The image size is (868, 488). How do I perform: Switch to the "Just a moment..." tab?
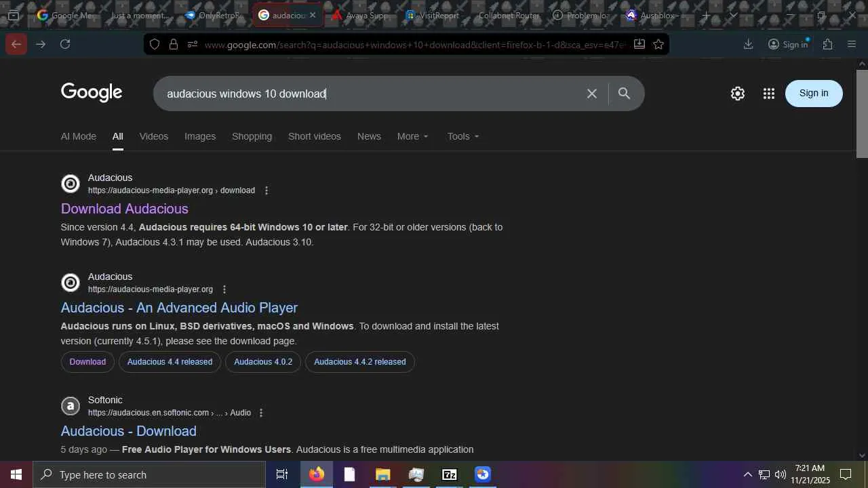pyautogui.click(x=138, y=15)
